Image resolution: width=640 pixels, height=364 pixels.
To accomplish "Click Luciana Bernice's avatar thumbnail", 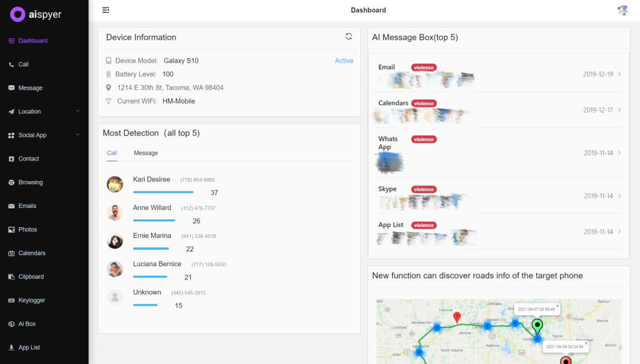I will click(115, 269).
